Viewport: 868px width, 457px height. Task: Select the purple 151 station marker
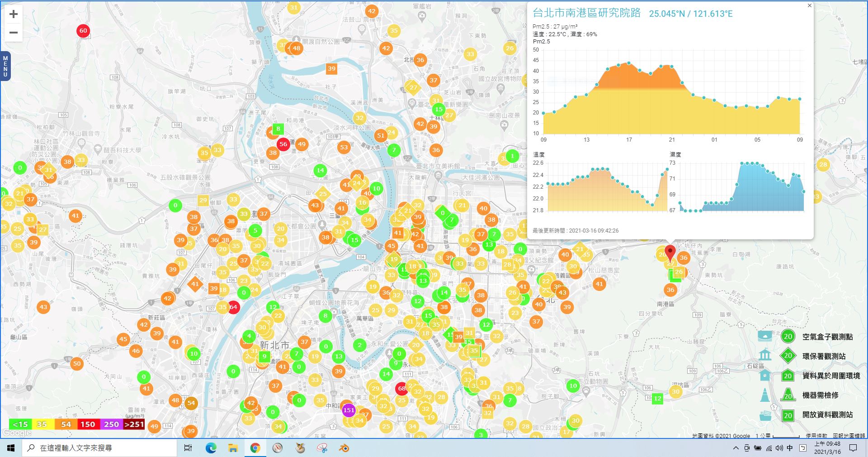click(349, 410)
